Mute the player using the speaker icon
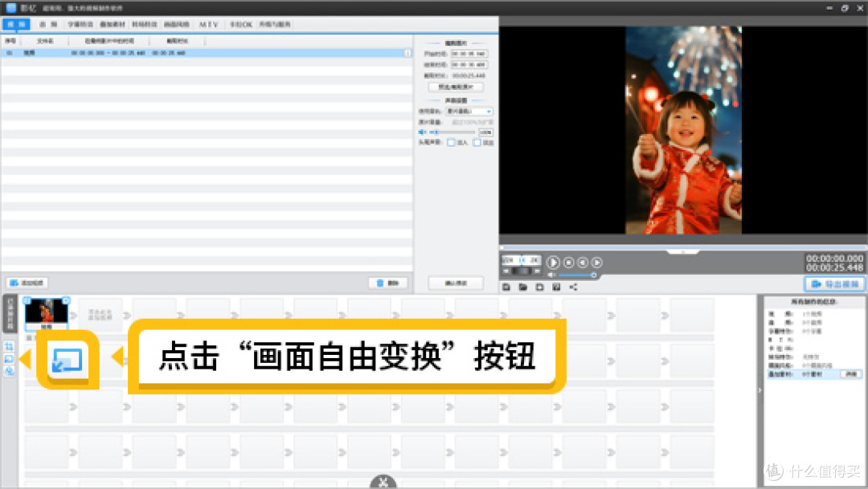Viewport: 868px width, 489px height. pos(551,275)
